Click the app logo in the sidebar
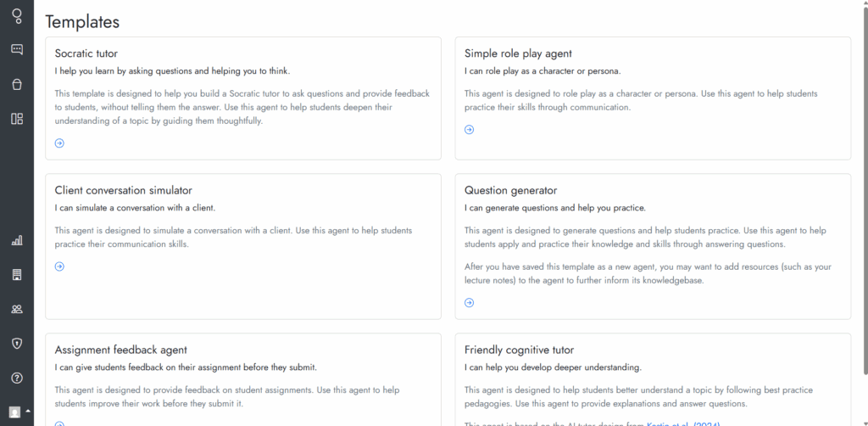868x426 pixels. [x=17, y=15]
